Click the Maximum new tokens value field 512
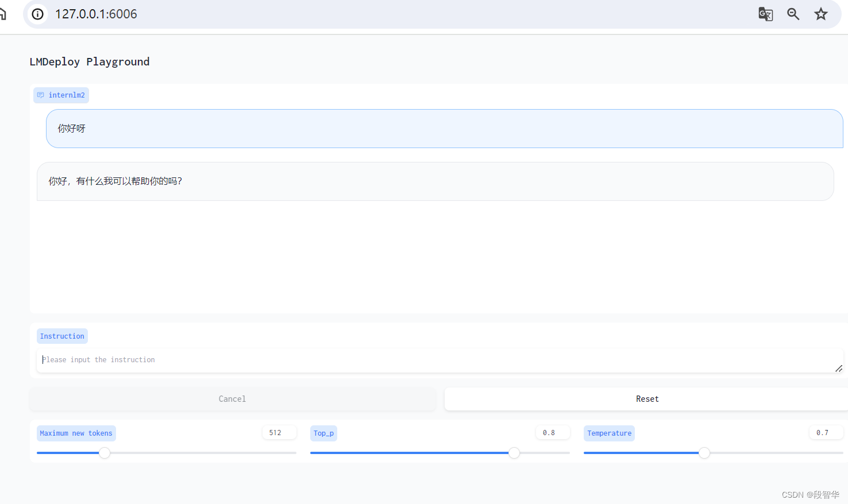Image resolution: width=848 pixels, height=504 pixels. tap(279, 433)
